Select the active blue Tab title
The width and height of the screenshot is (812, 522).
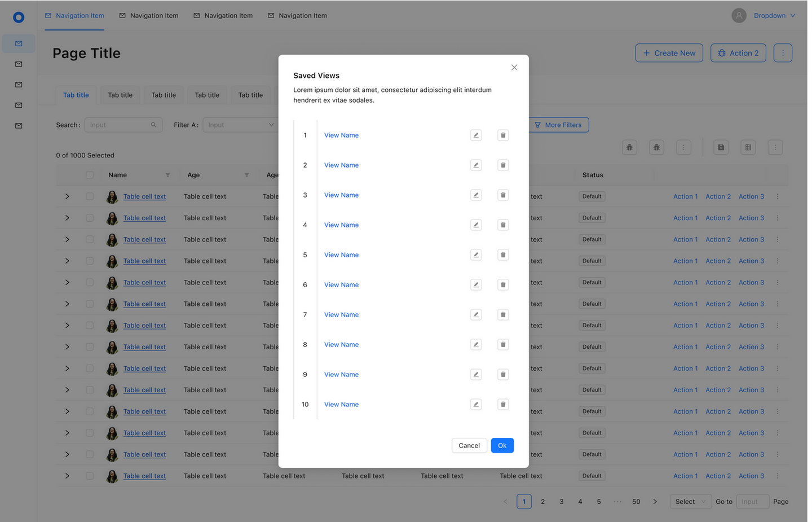tap(76, 95)
